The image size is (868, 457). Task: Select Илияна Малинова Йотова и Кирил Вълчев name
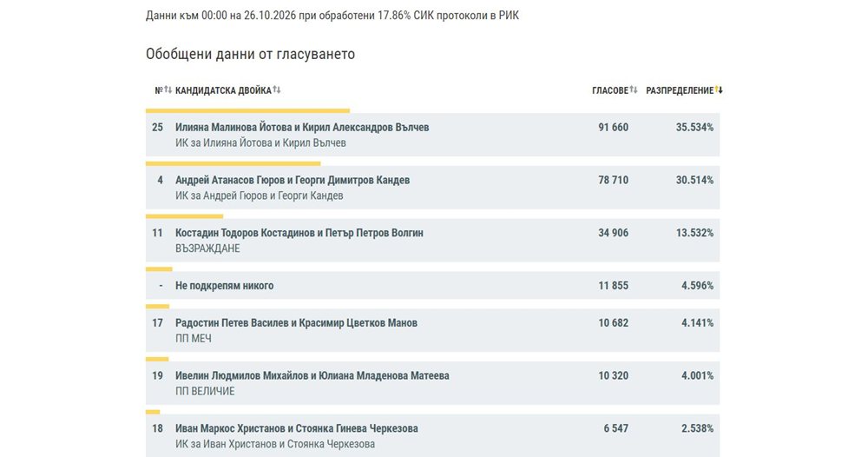click(x=302, y=128)
